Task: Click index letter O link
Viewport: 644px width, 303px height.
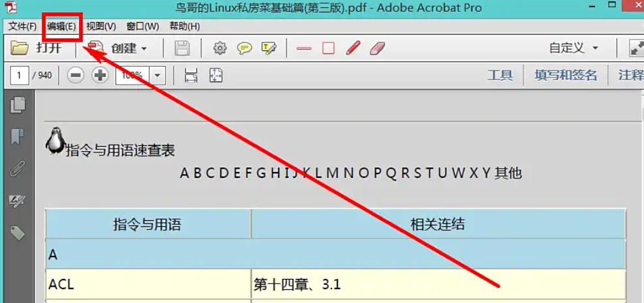Action: coord(364,173)
